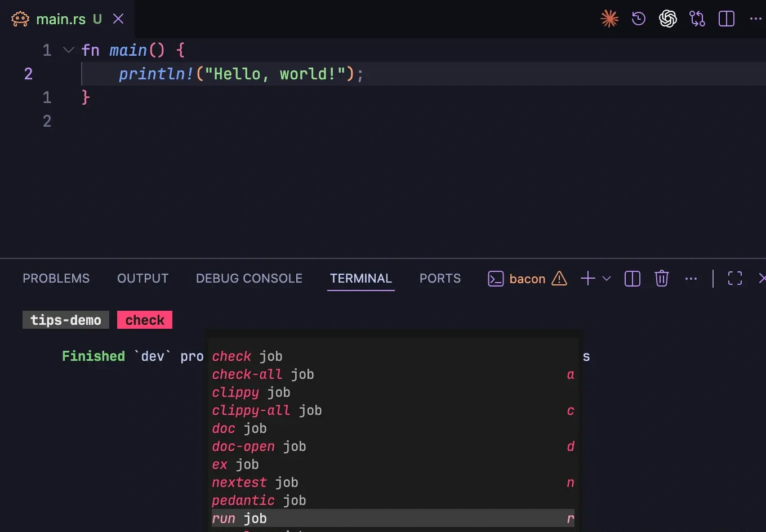Switch to the OUTPUT panel tab
The height and width of the screenshot is (532, 766).
click(x=142, y=278)
